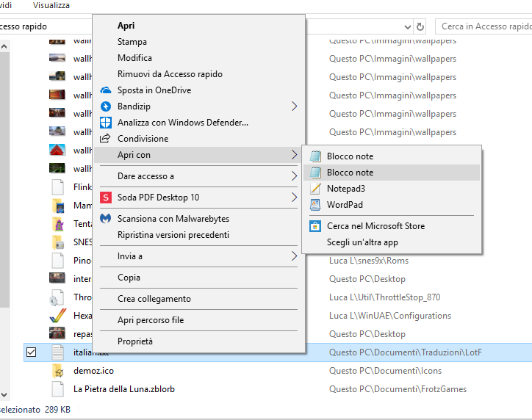Click the Apri con submenu arrow
The image size is (532, 420).
[x=294, y=155]
